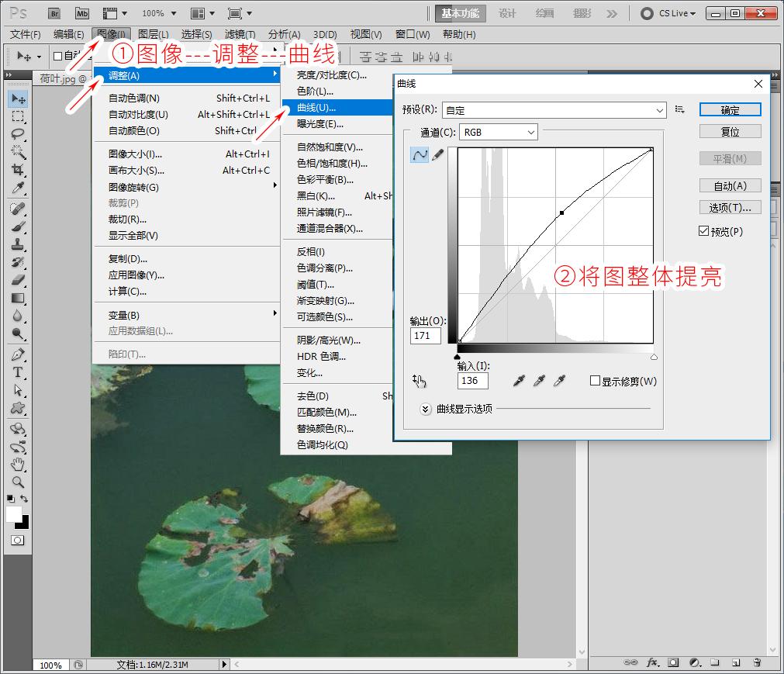
Task: Enable Show Clipping checkbox
Action: (x=595, y=381)
